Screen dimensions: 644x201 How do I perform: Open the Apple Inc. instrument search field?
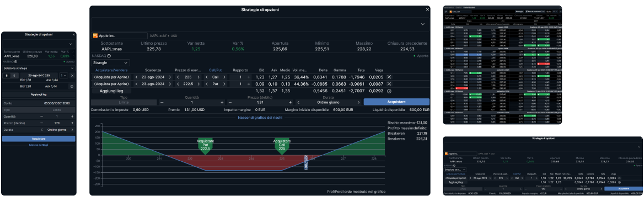click(119, 36)
